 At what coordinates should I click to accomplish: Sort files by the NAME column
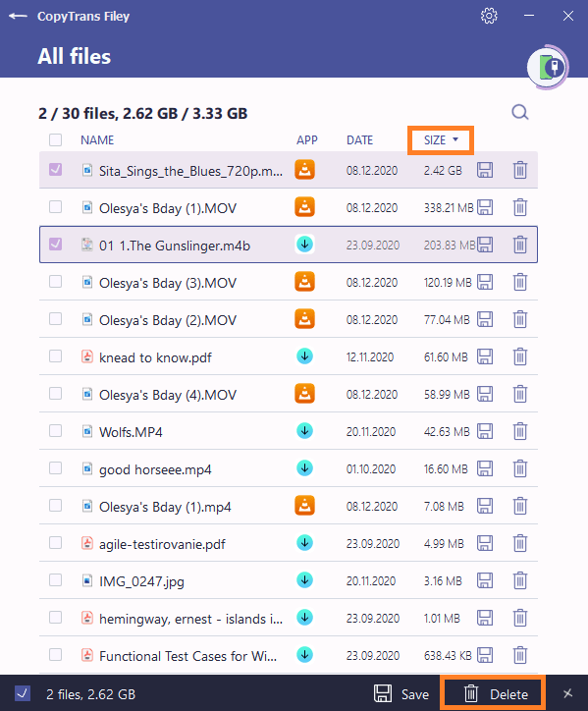click(97, 140)
